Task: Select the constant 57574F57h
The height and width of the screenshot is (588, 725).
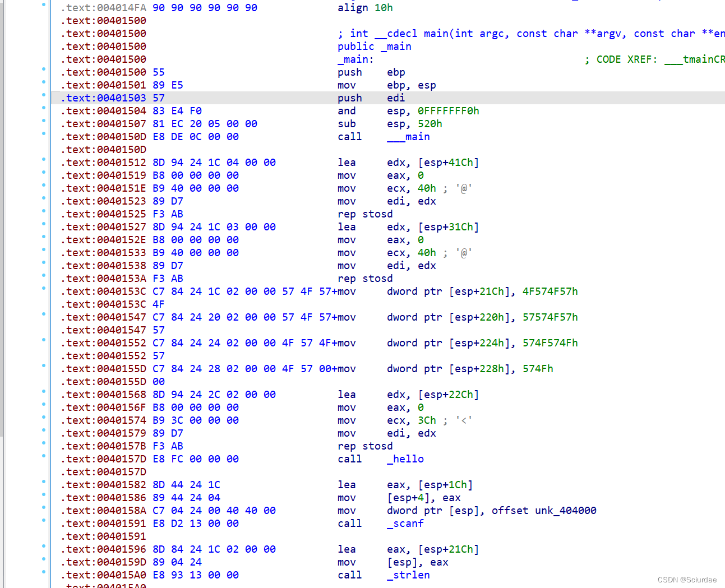Action: point(550,317)
